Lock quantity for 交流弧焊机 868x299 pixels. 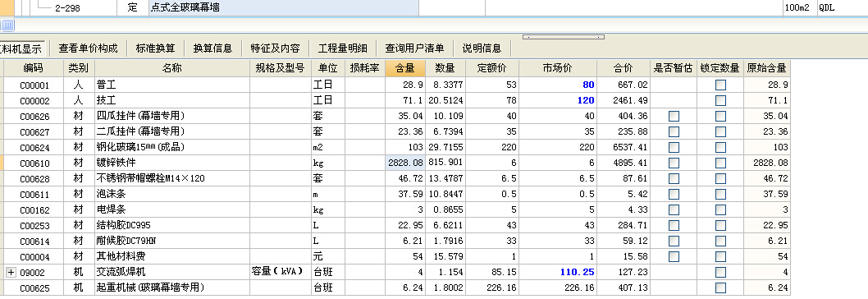pos(720,272)
